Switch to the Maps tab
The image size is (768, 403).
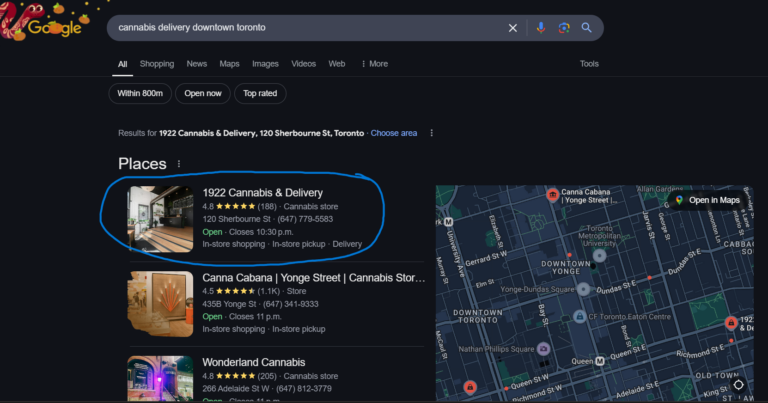pyautogui.click(x=229, y=64)
